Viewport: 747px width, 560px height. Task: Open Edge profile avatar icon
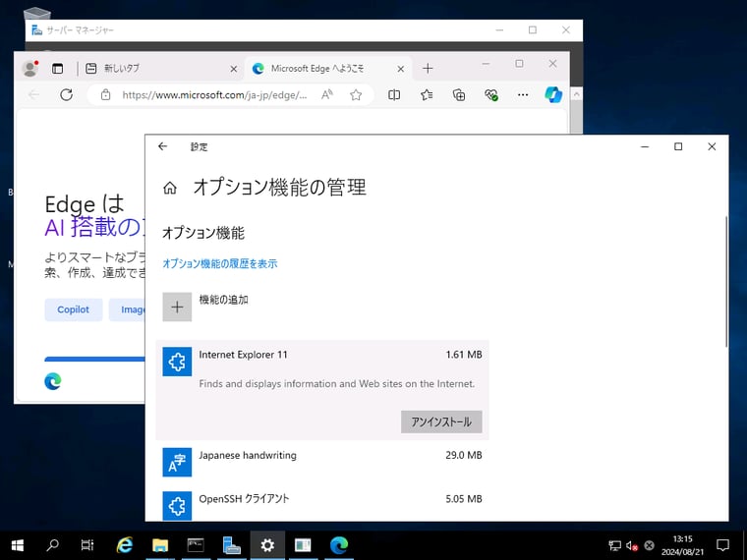coord(30,69)
